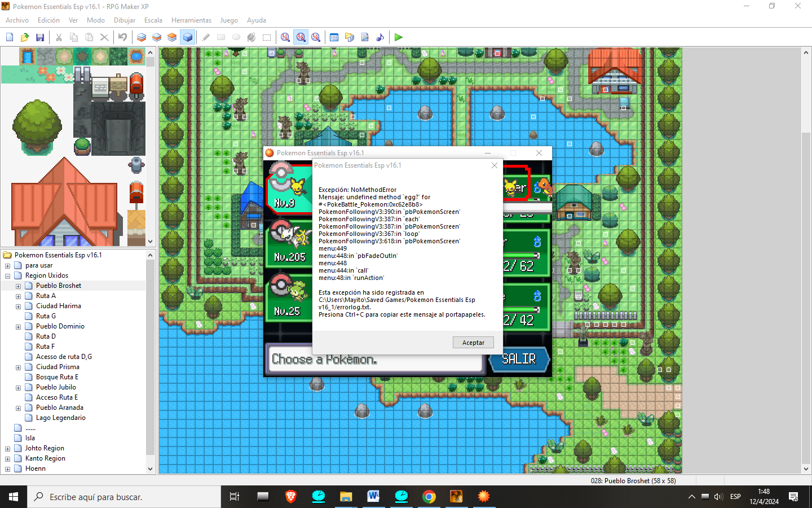Toggle map zoom to 1:4 scale
Image resolution: width=812 pixels, height=508 pixels.
tap(316, 37)
